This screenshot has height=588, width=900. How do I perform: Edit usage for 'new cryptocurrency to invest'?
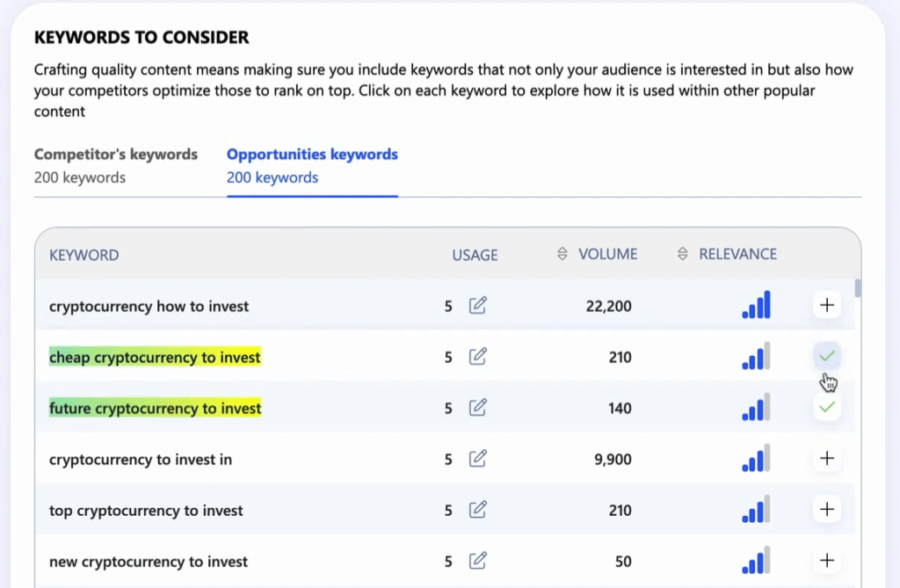coord(477,561)
